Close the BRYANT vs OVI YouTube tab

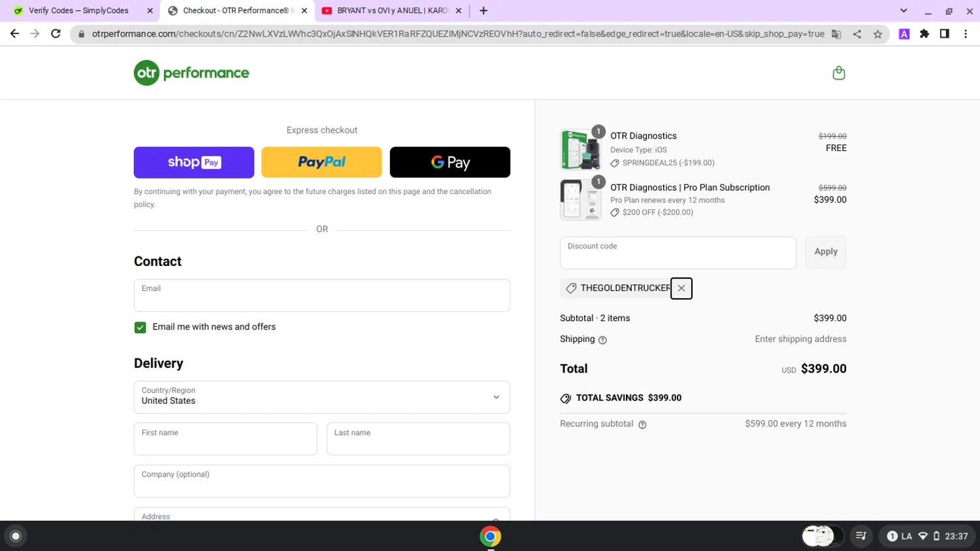coord(458,10)
